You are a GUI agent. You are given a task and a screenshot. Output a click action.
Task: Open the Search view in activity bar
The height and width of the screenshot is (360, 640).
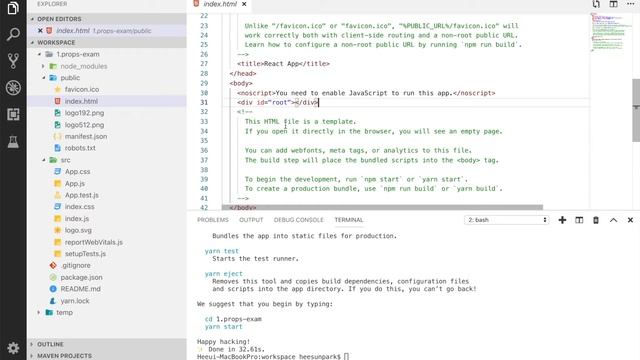tap(13, 35)
